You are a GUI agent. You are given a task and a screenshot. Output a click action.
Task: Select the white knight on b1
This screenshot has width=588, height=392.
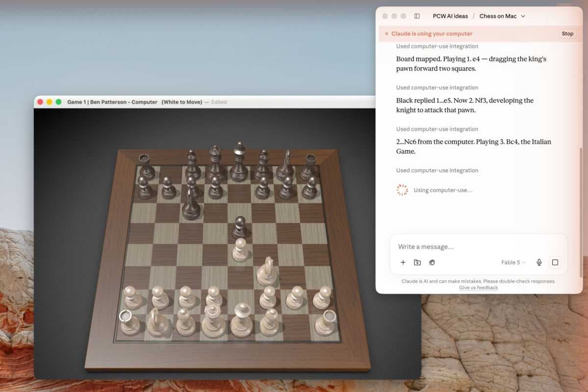click(158, 322)
